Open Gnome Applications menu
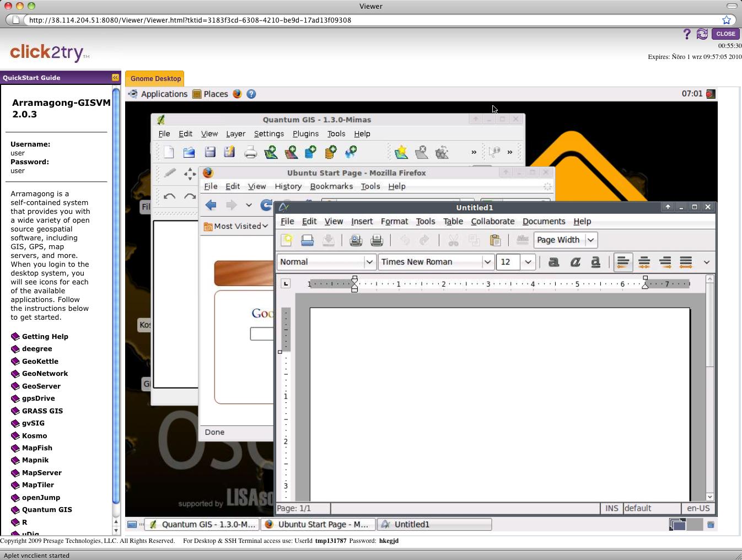The height and width of the screenshot is (560, 742). [158, 94]
